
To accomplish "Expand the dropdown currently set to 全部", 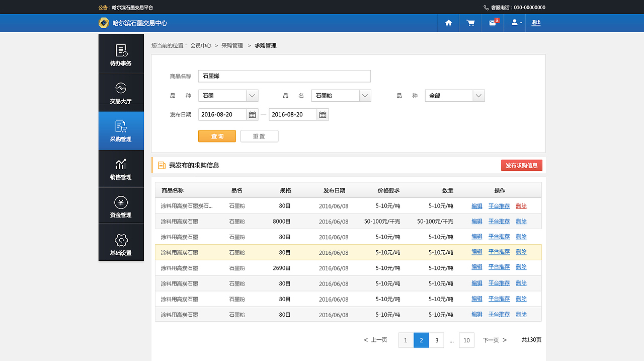I will [x=478, y=95].
